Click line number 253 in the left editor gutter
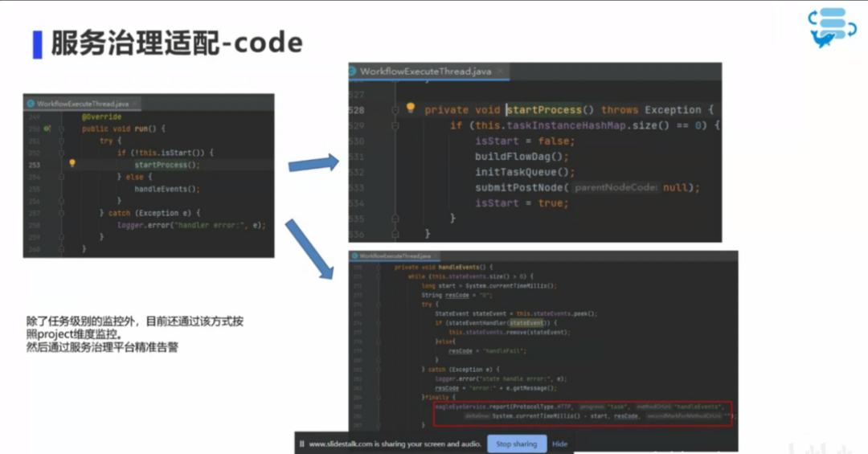This screenshot has height=454, width=868. click(x=34, y=165)
